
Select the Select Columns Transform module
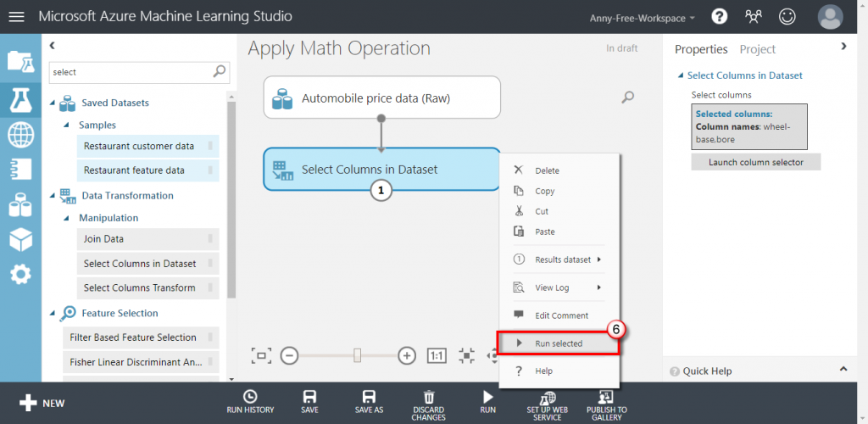tap(147, 287)
